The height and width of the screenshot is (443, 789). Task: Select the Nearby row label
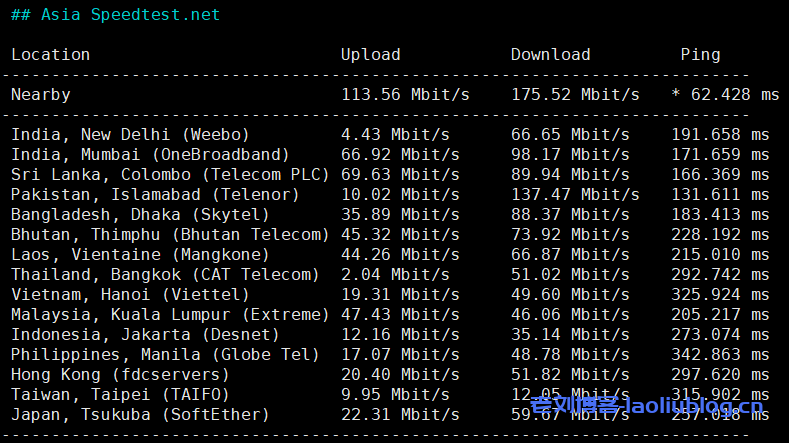[41, 95]
